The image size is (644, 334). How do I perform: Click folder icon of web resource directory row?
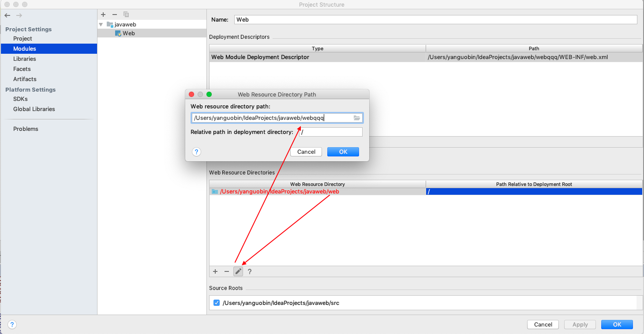click(215, 192)
